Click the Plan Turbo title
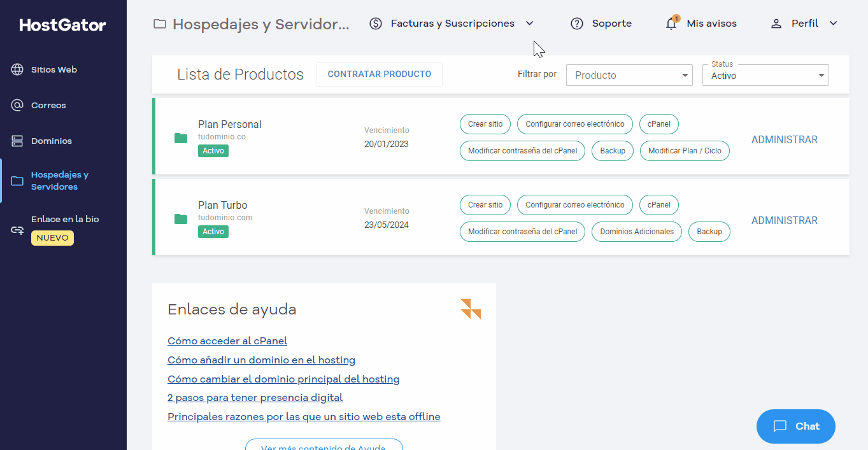 tap(223, 205)
